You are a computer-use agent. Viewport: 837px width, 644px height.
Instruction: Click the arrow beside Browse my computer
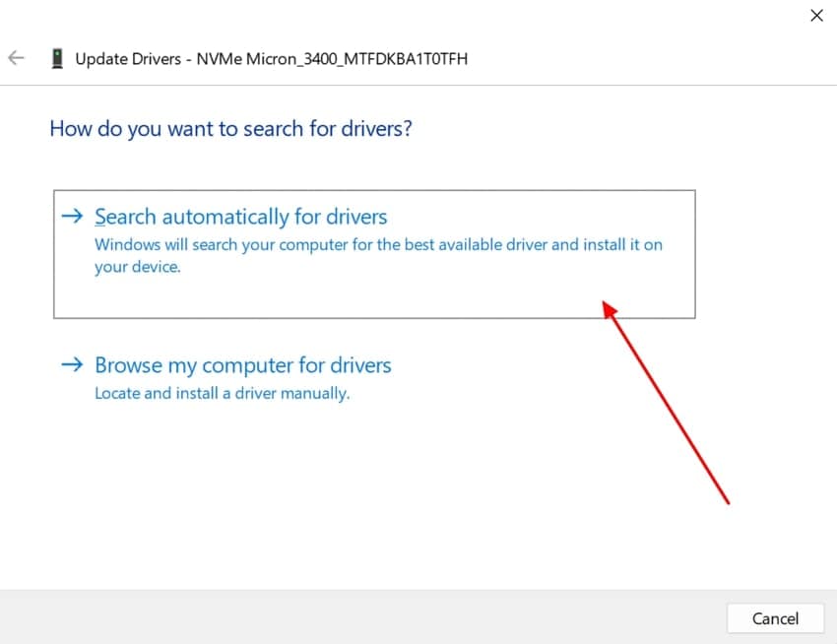coord(73,364)
